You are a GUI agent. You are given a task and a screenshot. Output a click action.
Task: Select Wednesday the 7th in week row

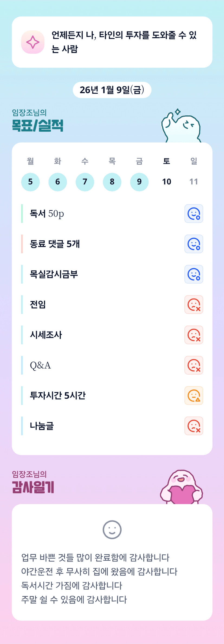(x=85, y=182)
